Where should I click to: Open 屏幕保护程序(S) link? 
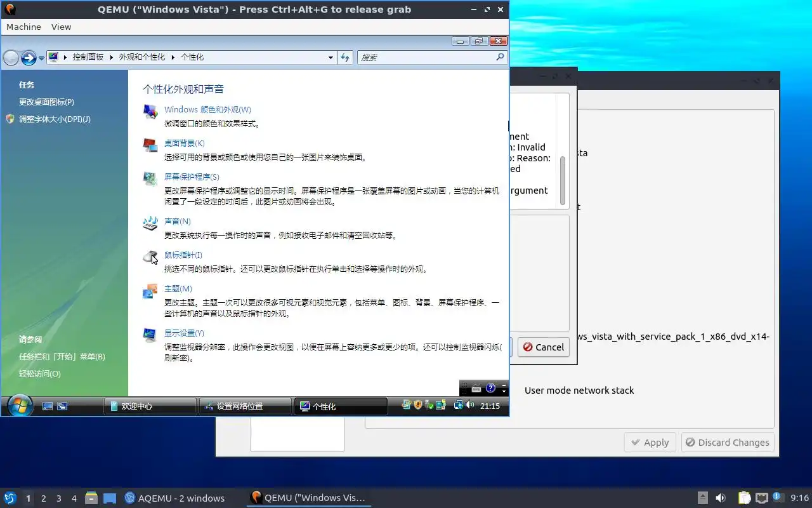[x=192, y=177]
